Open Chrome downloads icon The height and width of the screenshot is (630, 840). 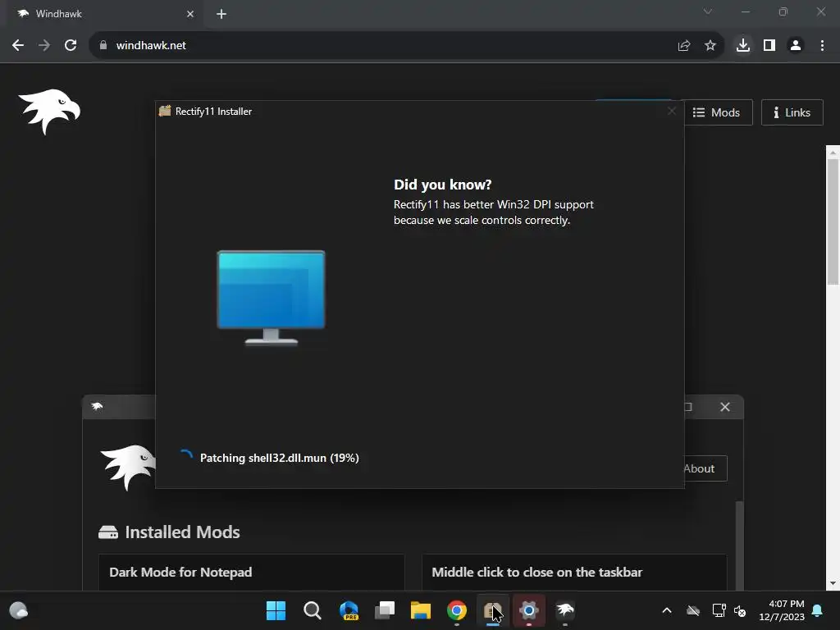pyautogui.click(x=743, y=45)
